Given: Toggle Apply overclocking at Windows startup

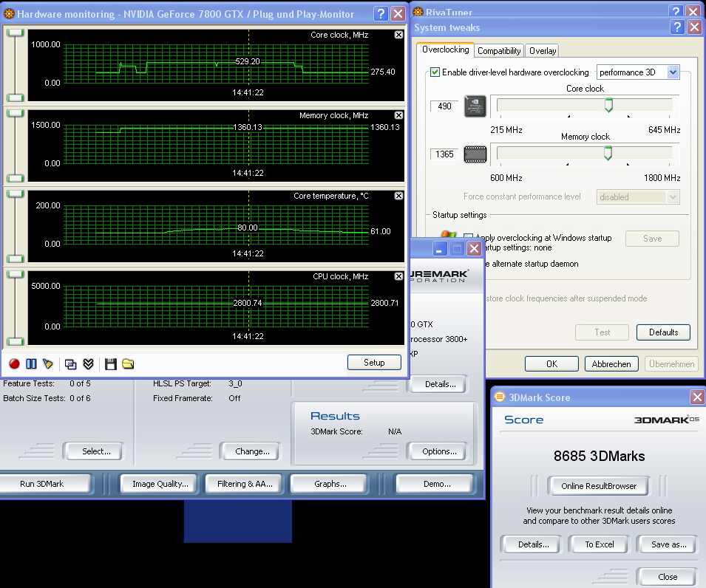Looking at the screenshot, I should [x=468, y=238].
